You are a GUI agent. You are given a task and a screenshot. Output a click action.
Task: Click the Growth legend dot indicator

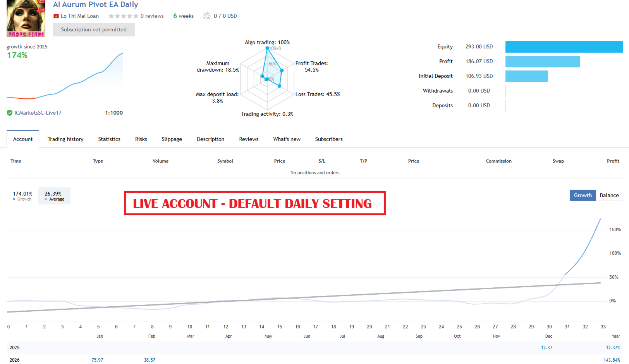pos(14,199)
